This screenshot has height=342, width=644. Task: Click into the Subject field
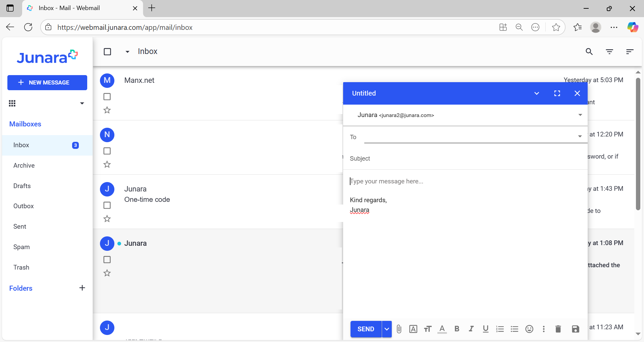click(465, 159)
